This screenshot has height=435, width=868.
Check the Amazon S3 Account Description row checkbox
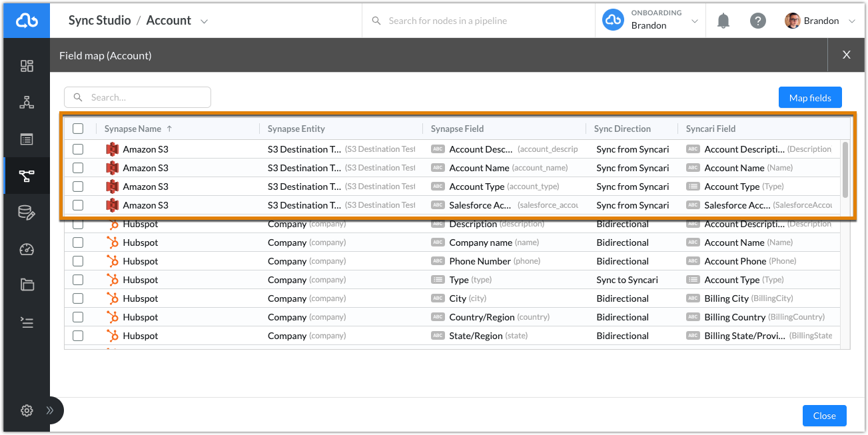[x=78, y=149]
